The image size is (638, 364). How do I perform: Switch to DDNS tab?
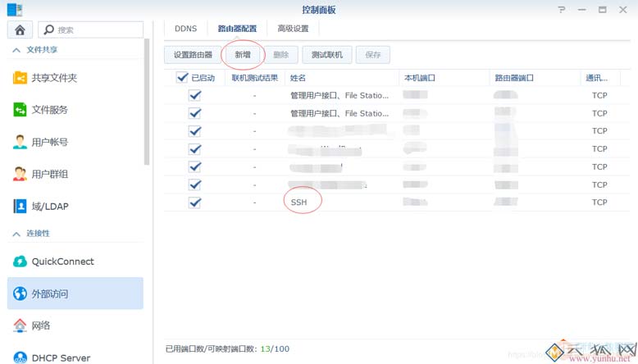click(x=185, y=29)
